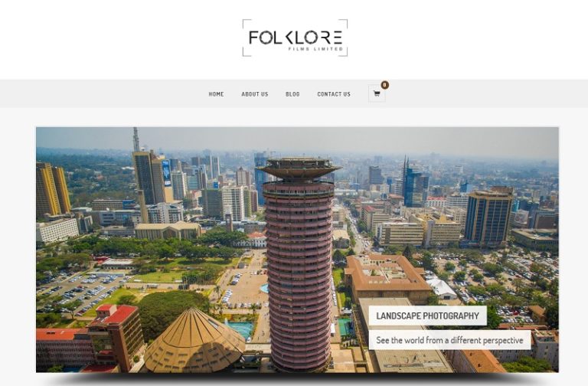Select the 'See the world' subtitle caption
The width and height of the screenshot is (588, 386).
coord(449,340)
